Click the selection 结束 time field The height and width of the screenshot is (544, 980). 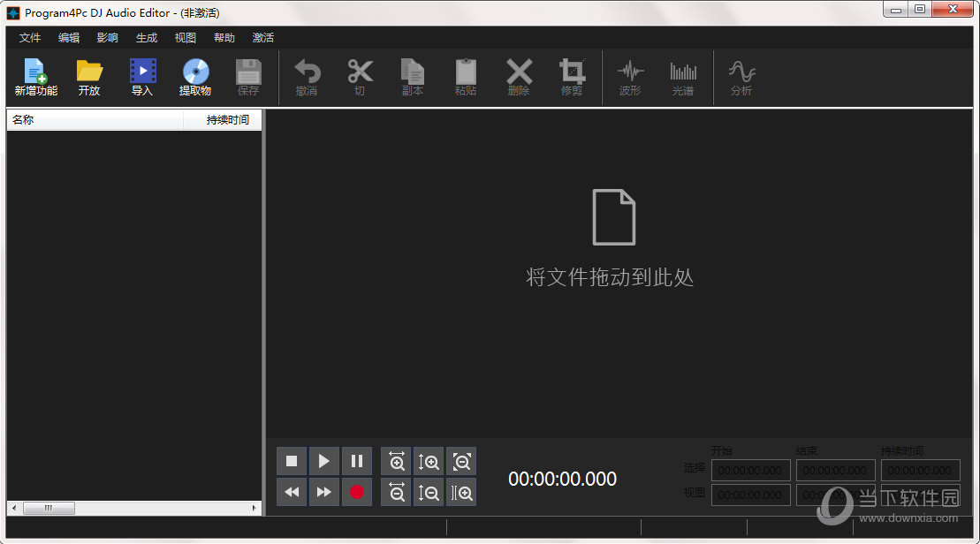click(x=836, y=470)
